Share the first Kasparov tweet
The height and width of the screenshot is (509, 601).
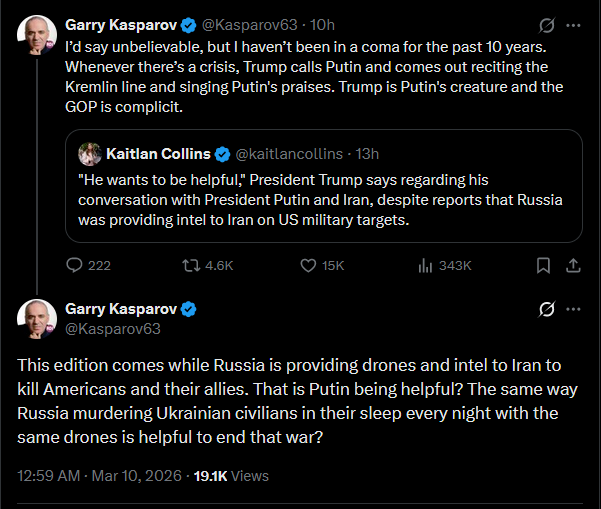coord(573,265)
